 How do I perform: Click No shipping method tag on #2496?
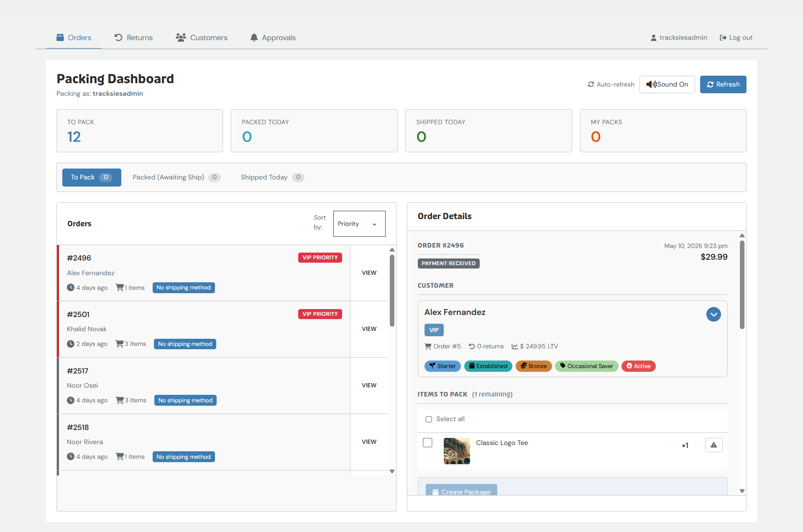184,288
